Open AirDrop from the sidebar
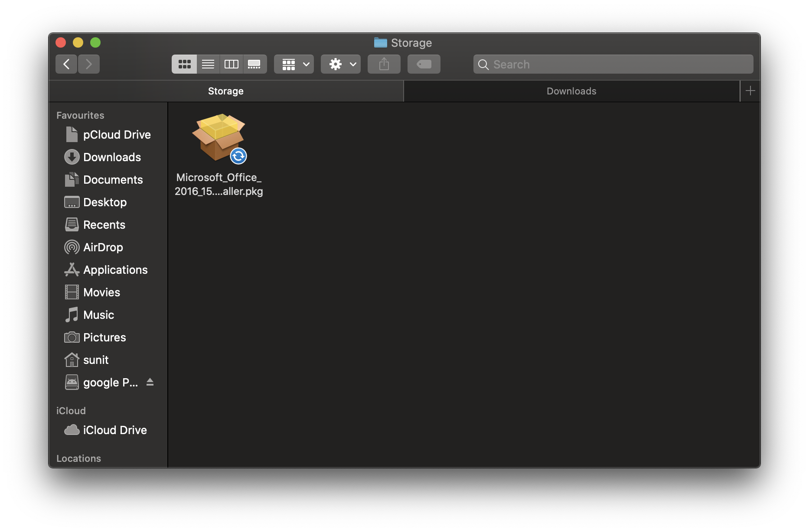The image size is (809, 532). [x=103, y=247]
